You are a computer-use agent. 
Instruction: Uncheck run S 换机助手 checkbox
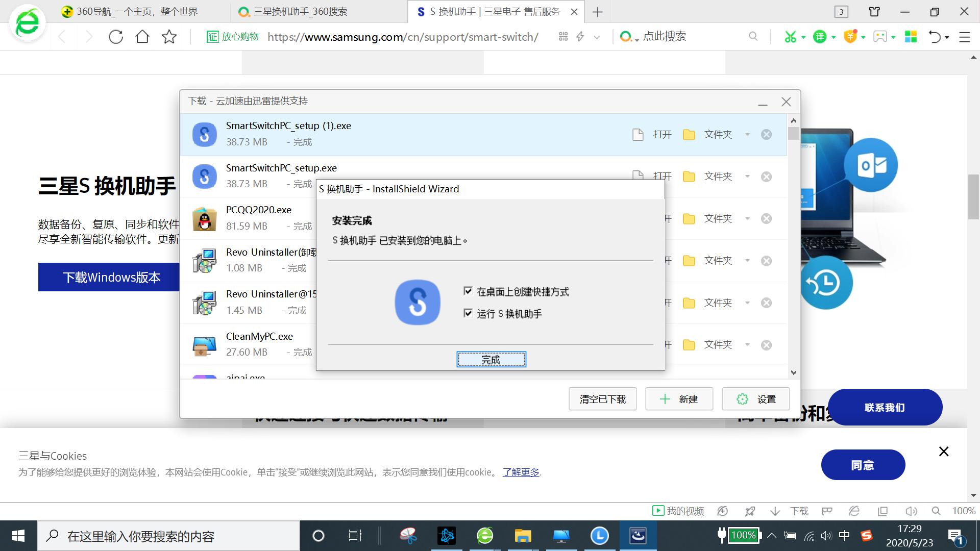(x=468, y=313)
